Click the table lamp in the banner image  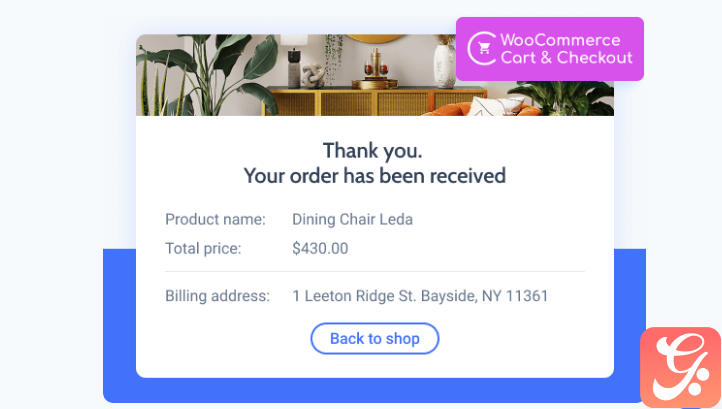pyautogui.click(x=294, y=62)
